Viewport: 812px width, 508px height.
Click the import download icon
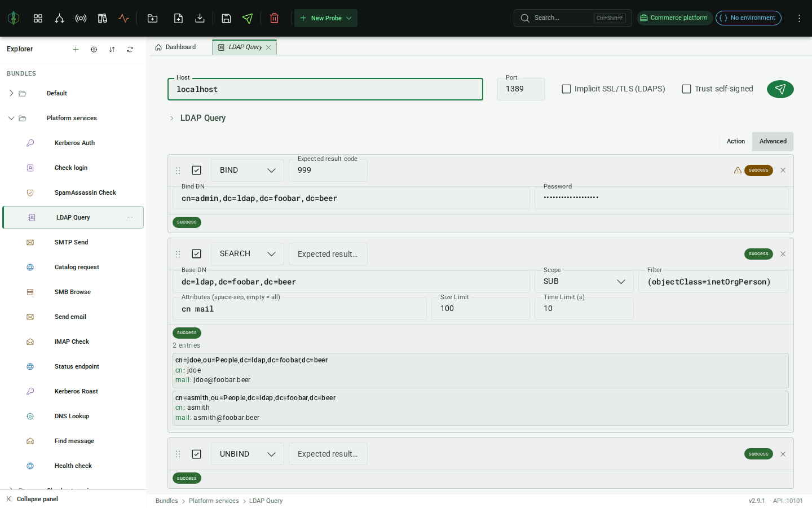[200, 18]
